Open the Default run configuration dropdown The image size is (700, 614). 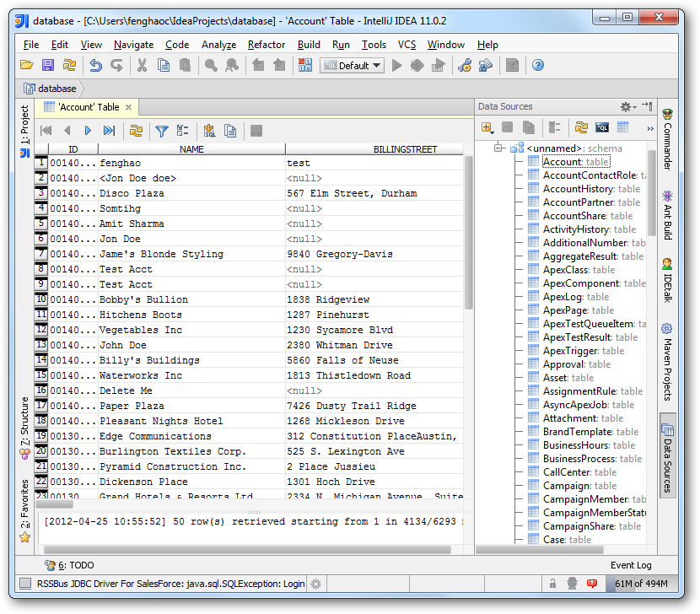(x=353, y=65)
